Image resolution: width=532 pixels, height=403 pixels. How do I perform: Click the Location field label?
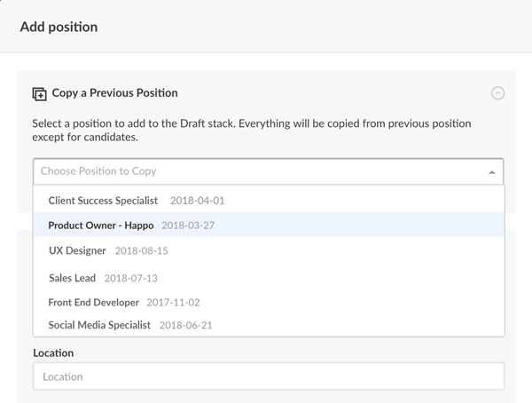pyautogui.click(x=53, y=353)
